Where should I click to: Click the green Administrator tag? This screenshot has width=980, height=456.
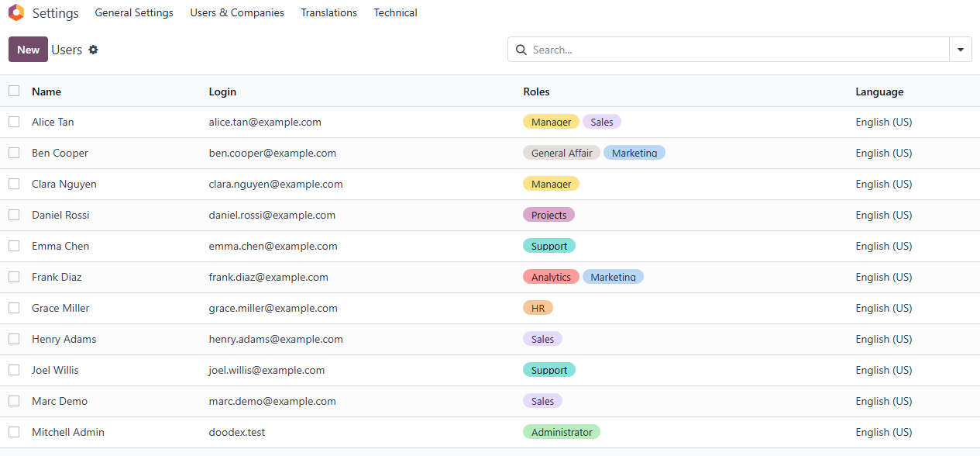point(562,432)
